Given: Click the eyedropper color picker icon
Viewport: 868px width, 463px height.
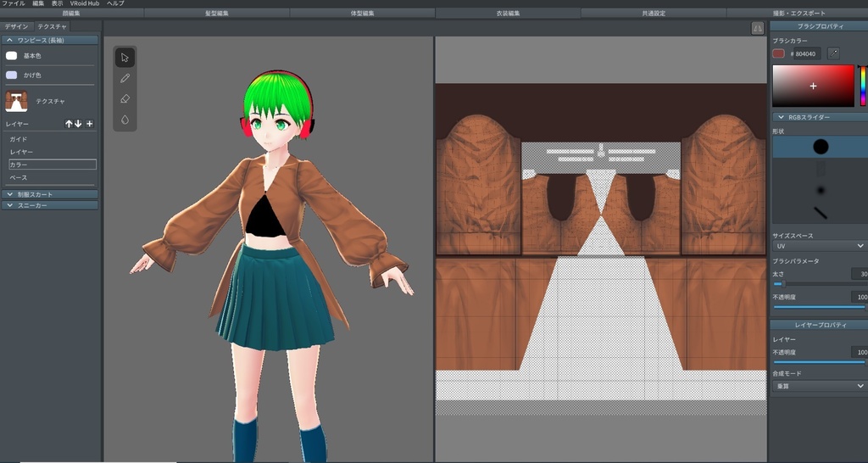Looking at the screenshot, I should point(833,53).
